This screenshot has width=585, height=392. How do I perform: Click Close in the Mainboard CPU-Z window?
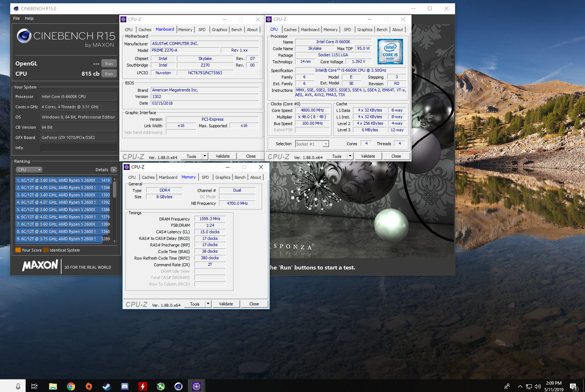pos(251,156)
